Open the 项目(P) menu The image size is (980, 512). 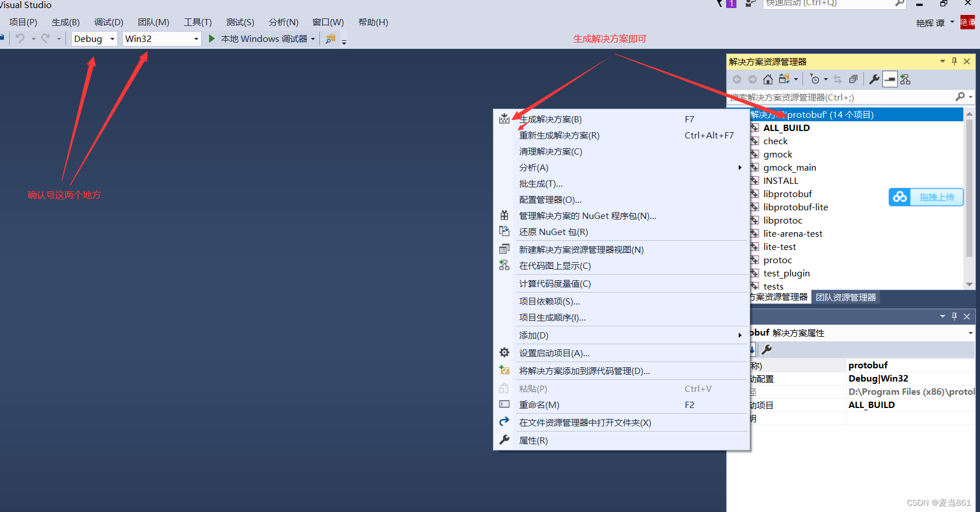click(x=23, y=22)
